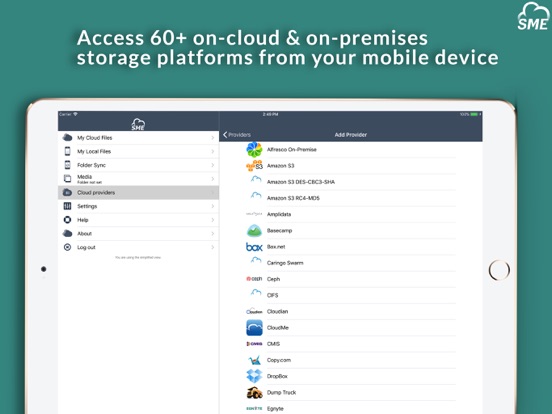Tap the About cloud icon
552x414 pixels.
pos(67,233)
